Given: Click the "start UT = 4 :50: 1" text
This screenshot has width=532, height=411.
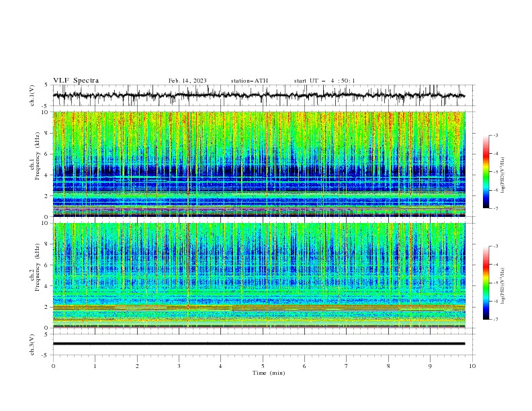Looking at the screenshot, I should click(x=324, y=81).
